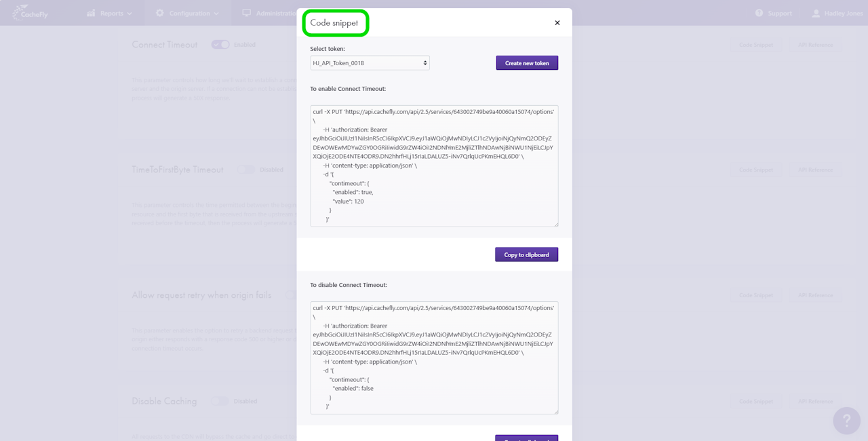The height and width of the screenshot is (441, 868).
Task: Toggle the Connect Timeout switch
Action: (x=220, y=45)
